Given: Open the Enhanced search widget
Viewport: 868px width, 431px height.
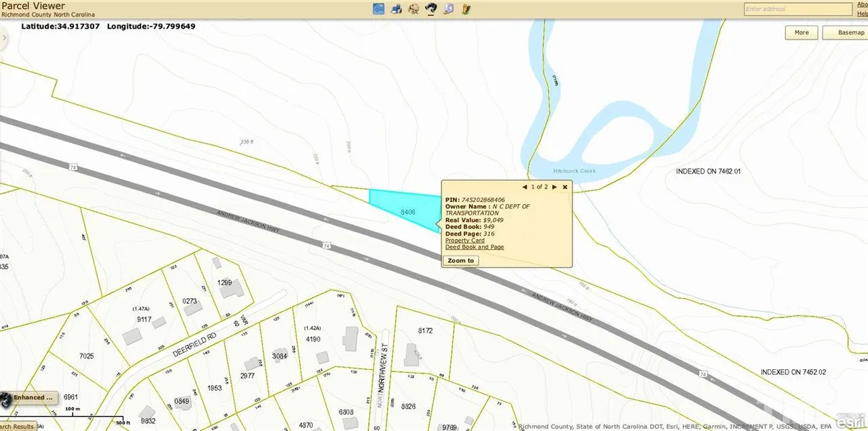Looking at the screenshot, I should [32, 397].
